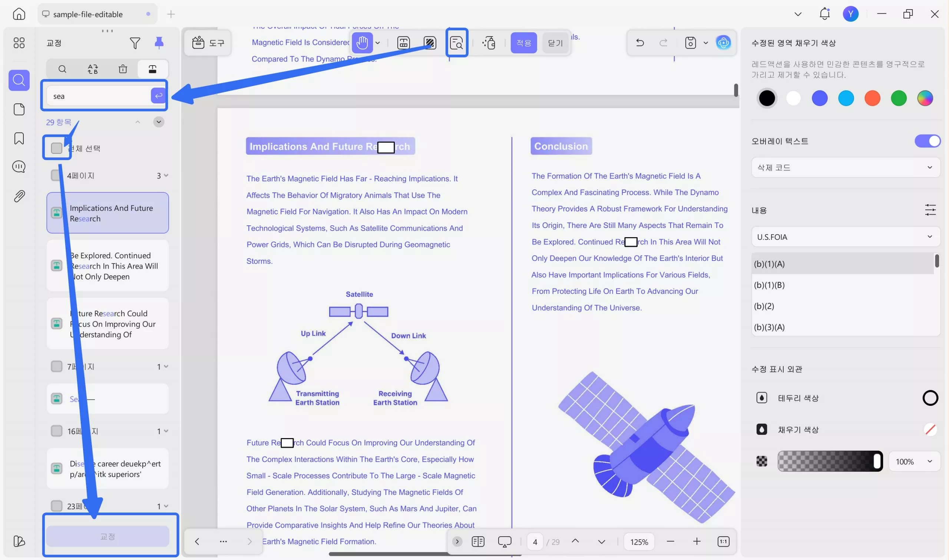Open the search panel sidebar icon
Image resolution: width=949 pixels, height=560 pixels.
tap(19, 80)
